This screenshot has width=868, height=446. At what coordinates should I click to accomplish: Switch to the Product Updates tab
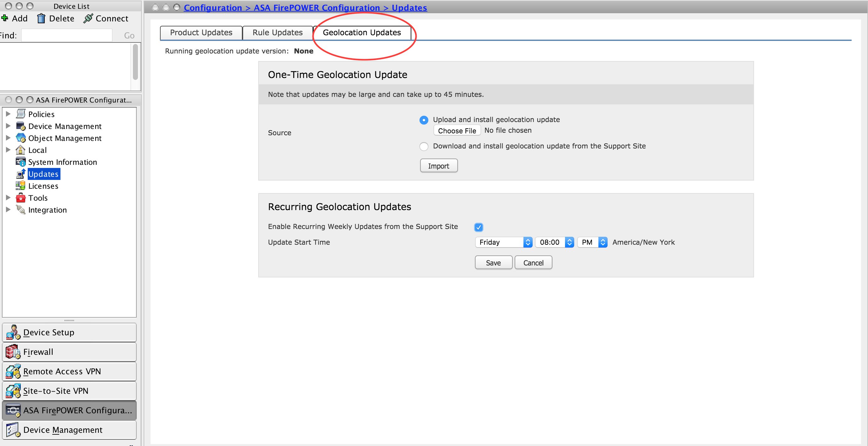[200, 32]
